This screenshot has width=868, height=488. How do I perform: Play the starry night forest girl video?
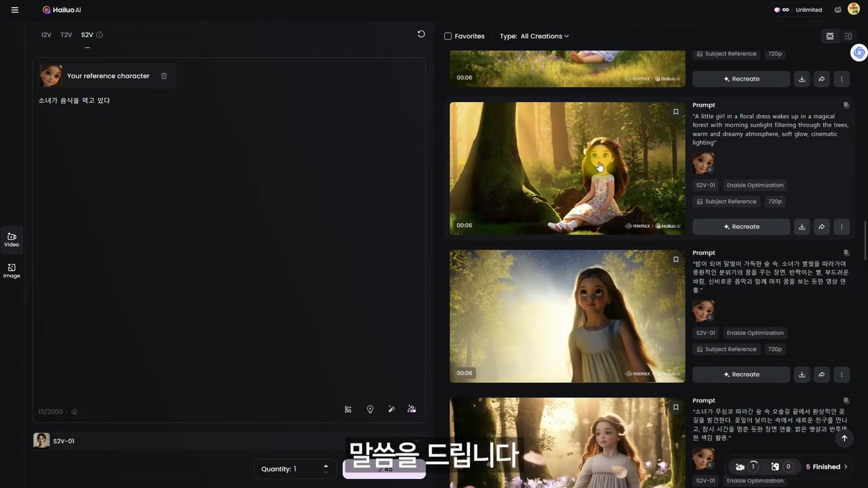tap(567, 316)
